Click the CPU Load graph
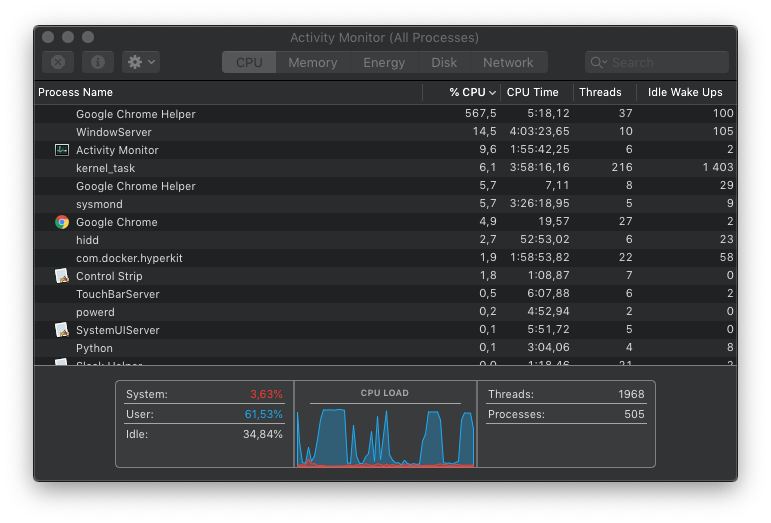This screenshot has width=771, height=523. (x=385, y=430)
